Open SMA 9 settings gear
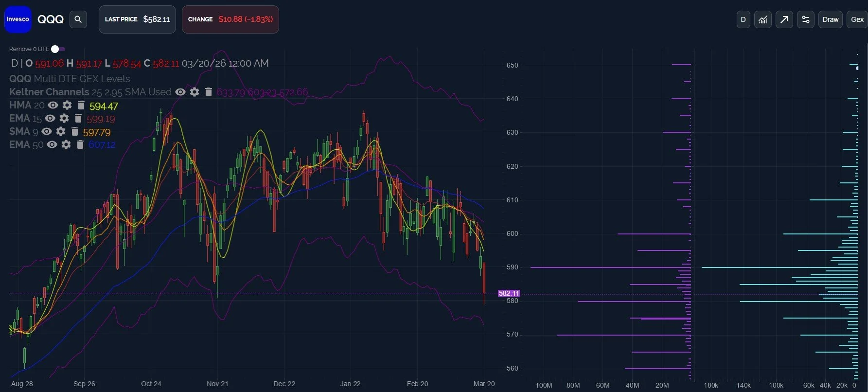The image size is (868, 392). (61, 131)
